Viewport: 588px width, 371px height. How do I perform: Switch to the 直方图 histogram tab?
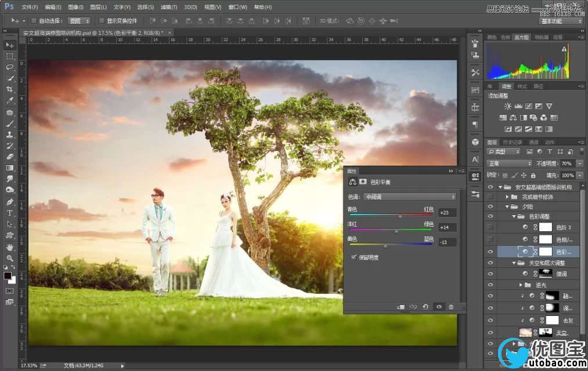tap(522, 37)
